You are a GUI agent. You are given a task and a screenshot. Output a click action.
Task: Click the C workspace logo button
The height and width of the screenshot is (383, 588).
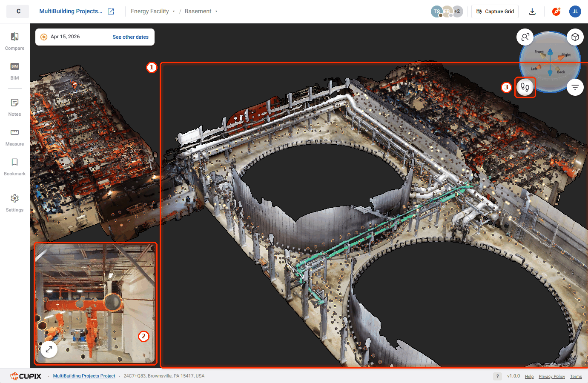pos(18,11)
